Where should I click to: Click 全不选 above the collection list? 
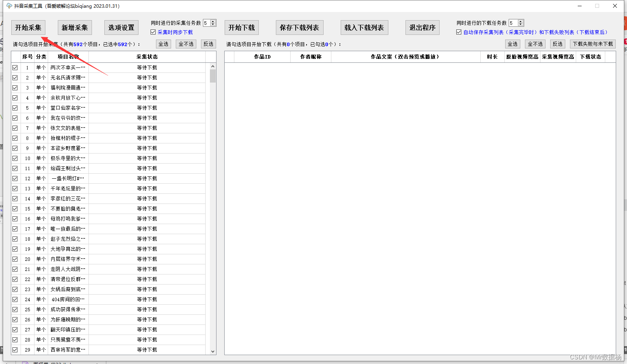tap(186, 44)
